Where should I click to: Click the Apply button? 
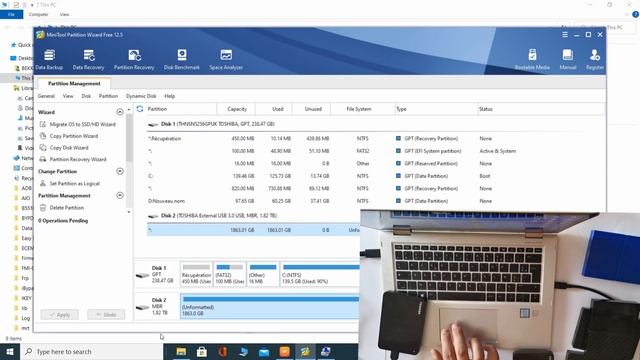coord(60,315)
